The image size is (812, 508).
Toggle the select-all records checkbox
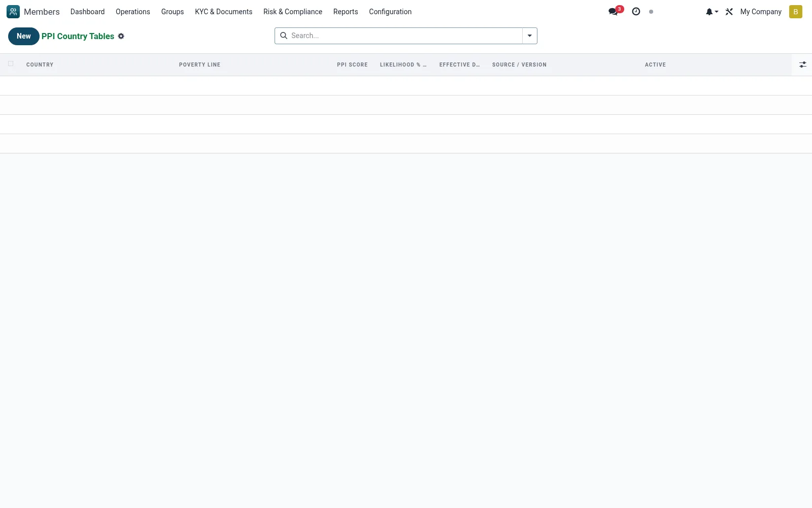coord(11,64)
